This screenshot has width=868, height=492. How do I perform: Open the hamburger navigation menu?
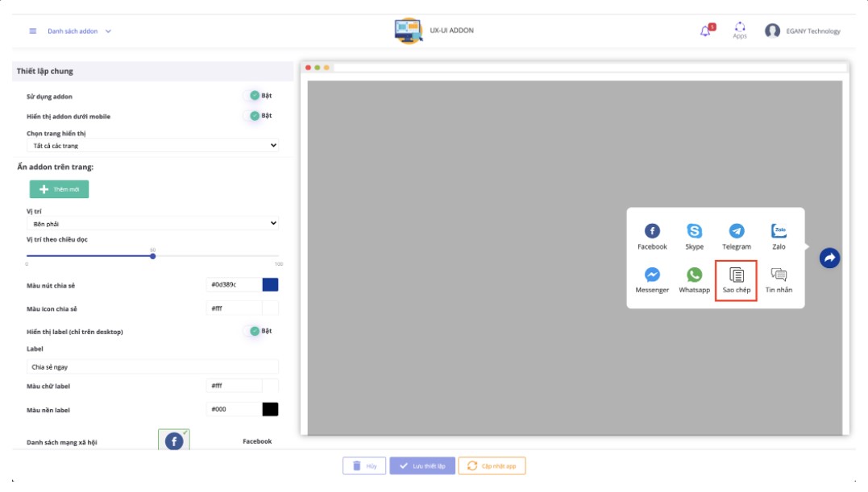point(33,31)
